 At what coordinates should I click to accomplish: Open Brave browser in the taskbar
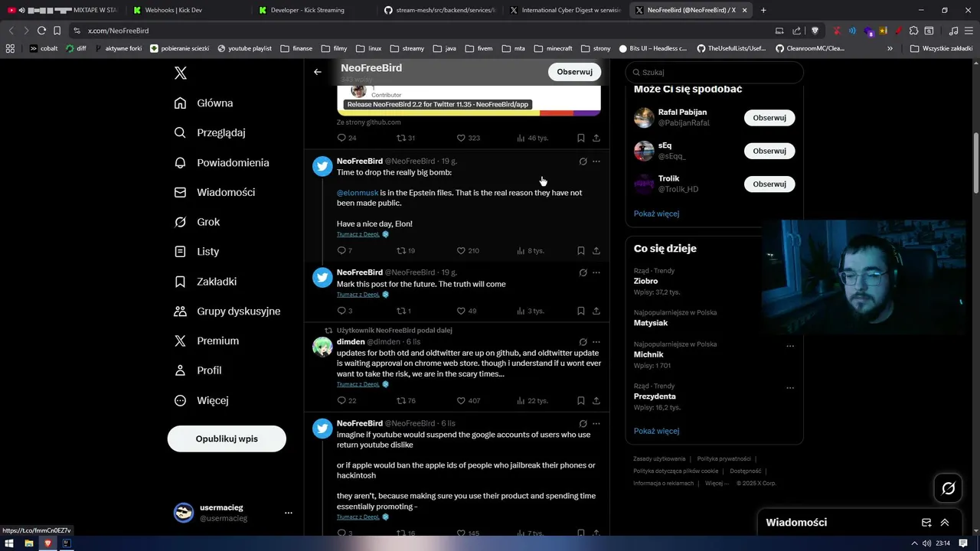coord(47,543)
